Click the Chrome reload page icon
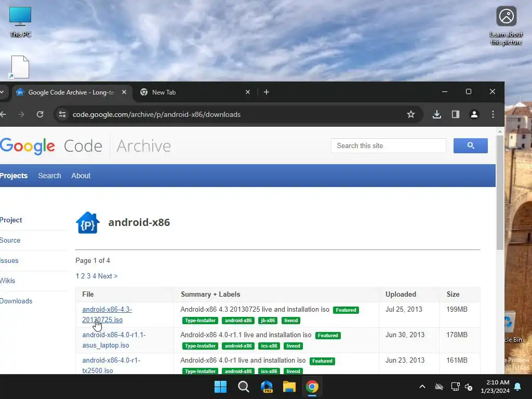Screen dimensions: 532x399 [x=40, y=114]
